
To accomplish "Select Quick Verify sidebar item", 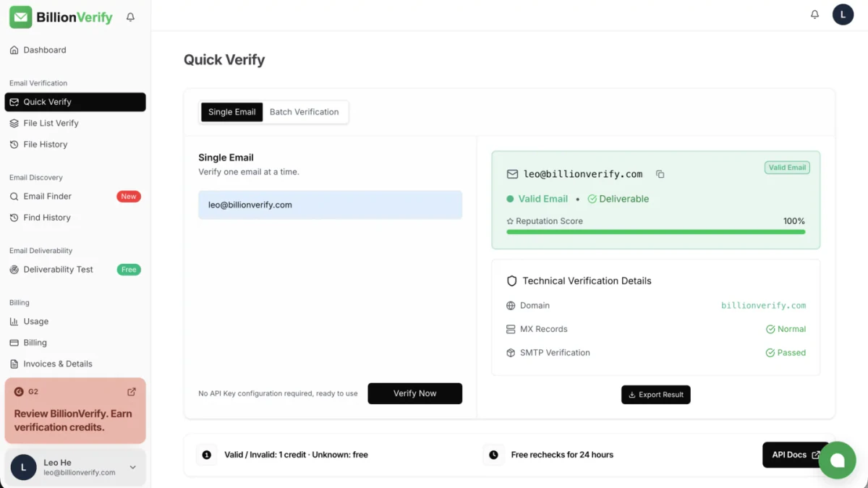I will click(x=75, y=102).
